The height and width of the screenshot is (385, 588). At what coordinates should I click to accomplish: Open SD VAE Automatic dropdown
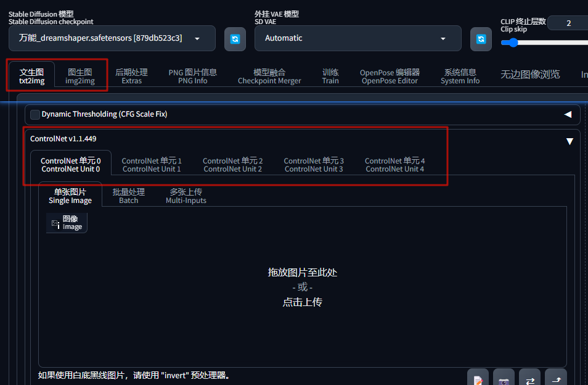pyautogui.click(x=357, y=38)
